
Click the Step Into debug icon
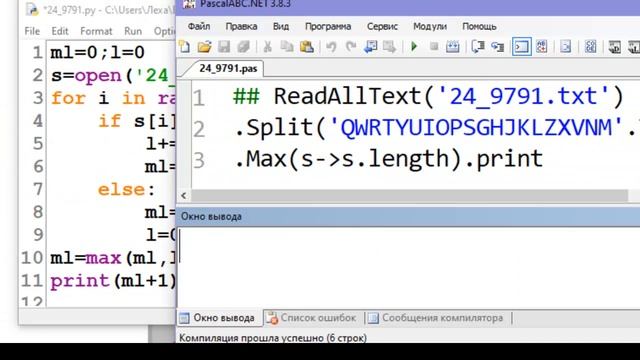pos(497,47)
